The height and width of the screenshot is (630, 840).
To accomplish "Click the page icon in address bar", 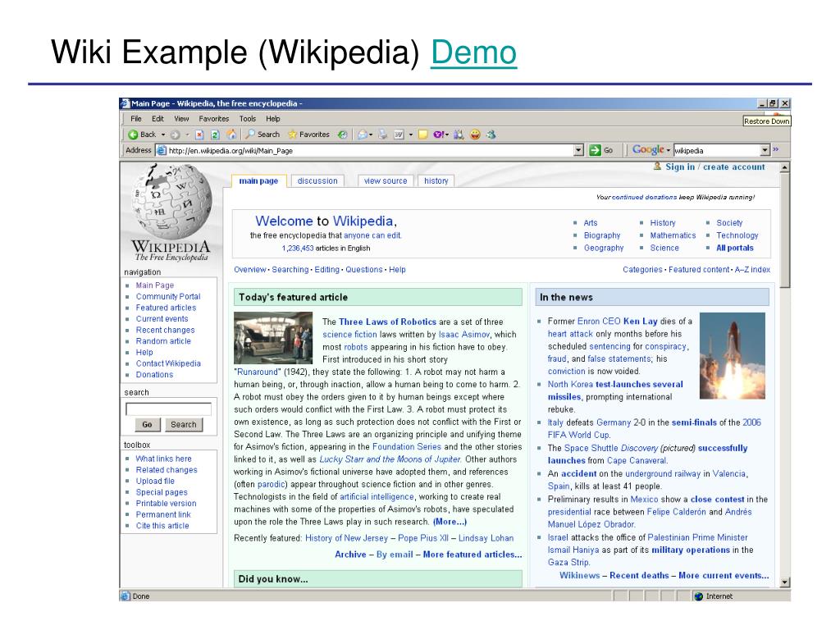I will point(162,151).
